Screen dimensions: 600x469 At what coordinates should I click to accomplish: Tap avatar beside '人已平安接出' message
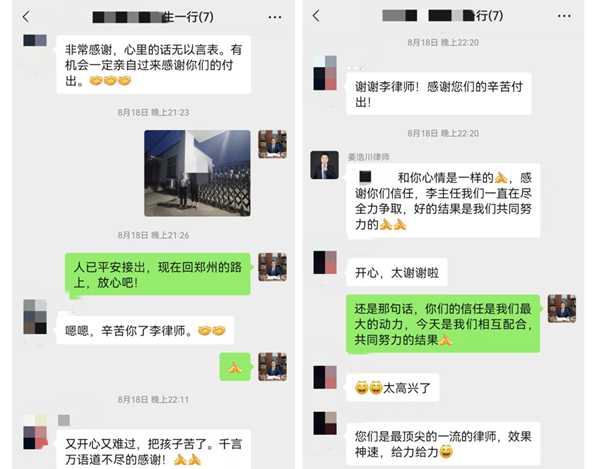pos(272,267)
